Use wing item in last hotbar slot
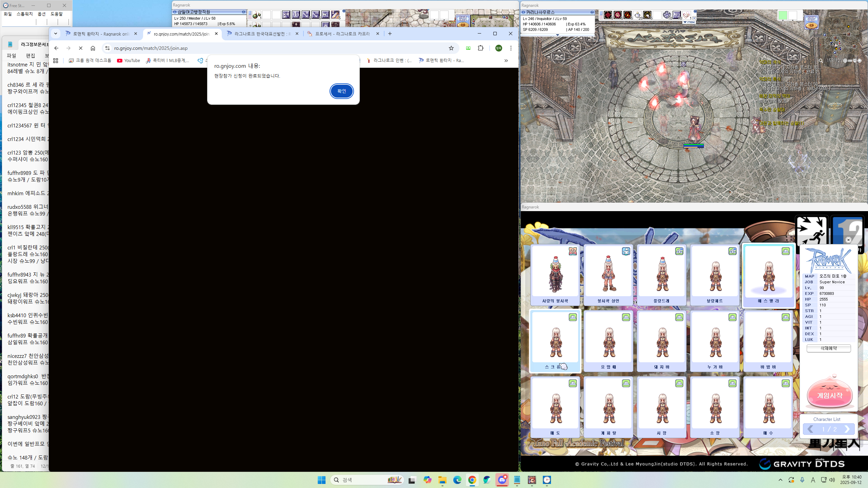868x488 pixels. point(687,15)
